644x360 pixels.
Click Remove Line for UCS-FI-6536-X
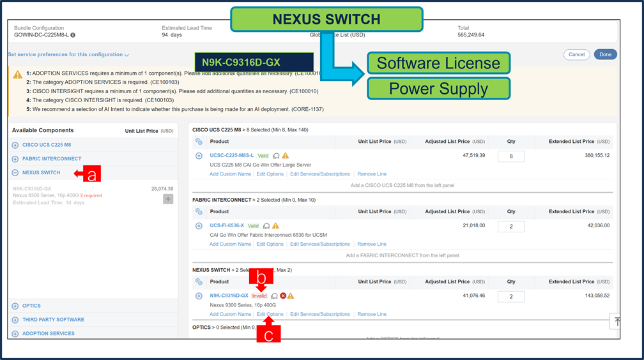372,244
